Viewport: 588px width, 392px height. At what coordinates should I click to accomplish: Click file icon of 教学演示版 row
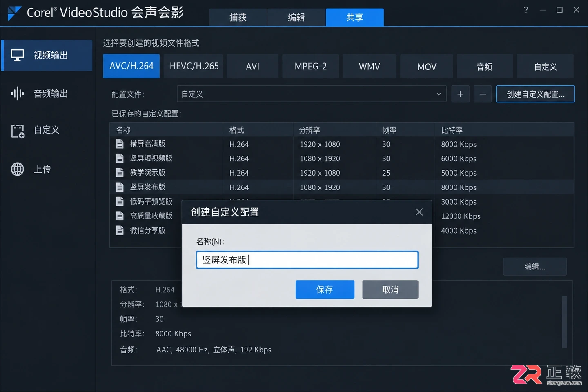click(120, 172)
